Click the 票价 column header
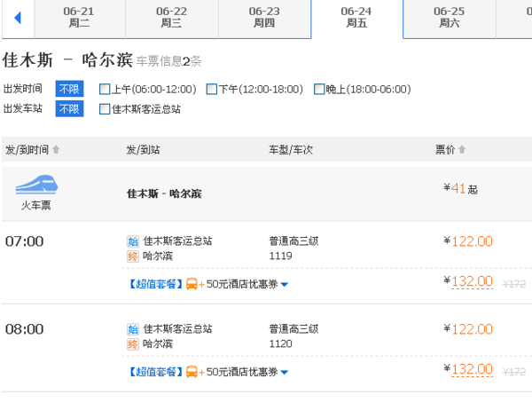 tap(445, 149)
